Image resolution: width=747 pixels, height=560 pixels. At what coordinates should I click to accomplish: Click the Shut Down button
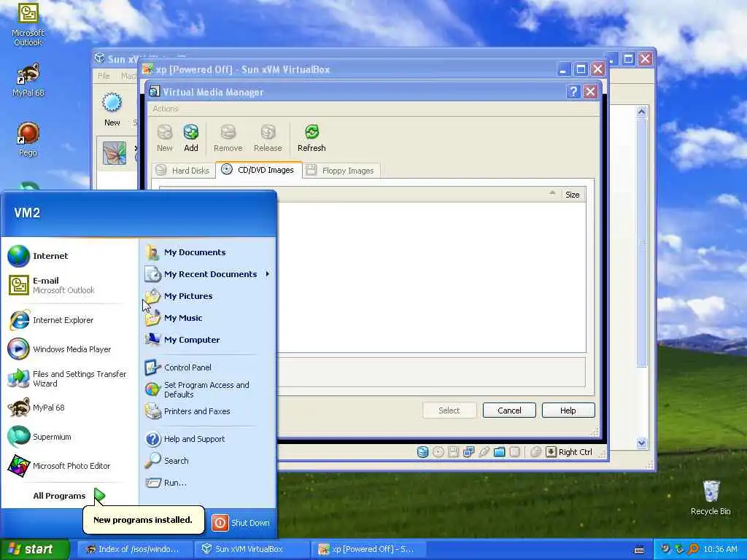coord(241,523)
